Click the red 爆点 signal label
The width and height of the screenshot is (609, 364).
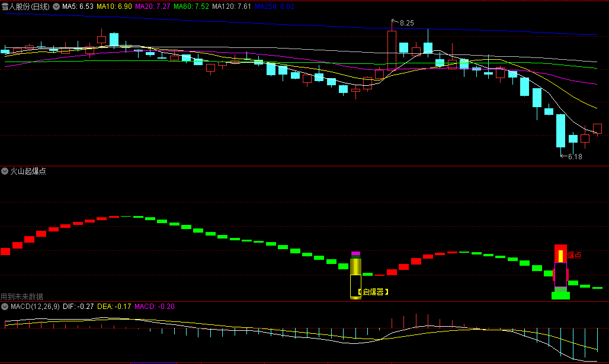pos(575,255)
